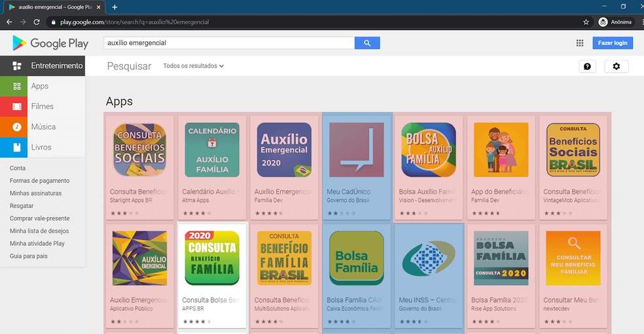Click the Rise App Solutions developer name

493,309
